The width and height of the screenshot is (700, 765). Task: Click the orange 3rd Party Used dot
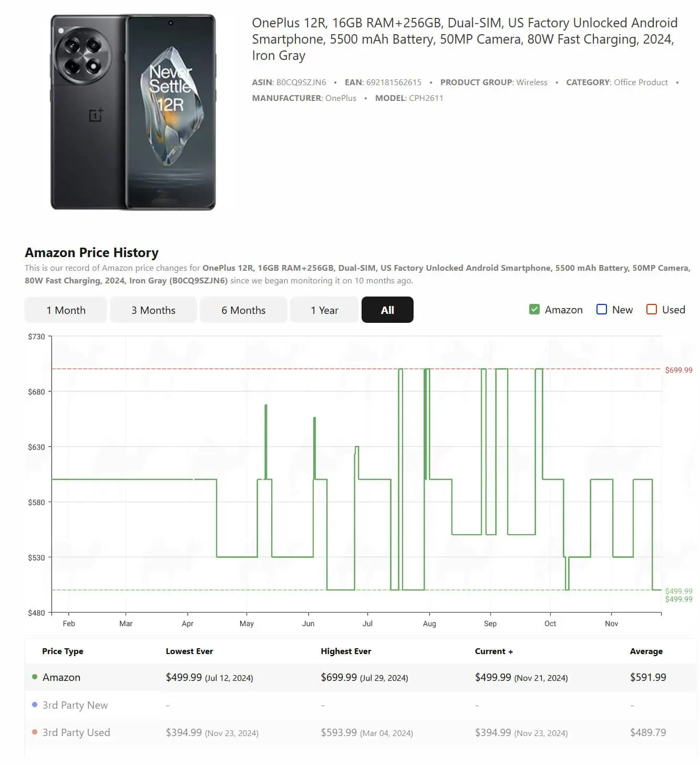pos(35,732)
